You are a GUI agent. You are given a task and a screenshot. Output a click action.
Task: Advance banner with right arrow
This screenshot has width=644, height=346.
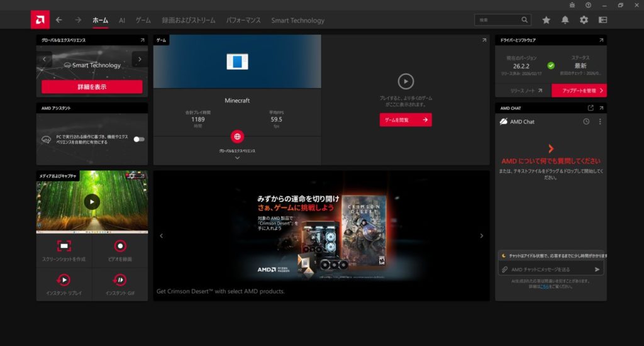click(482, 236)
